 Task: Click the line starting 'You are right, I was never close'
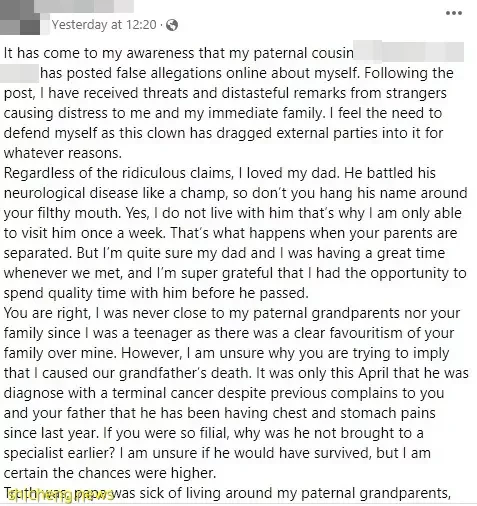(232, 313)
